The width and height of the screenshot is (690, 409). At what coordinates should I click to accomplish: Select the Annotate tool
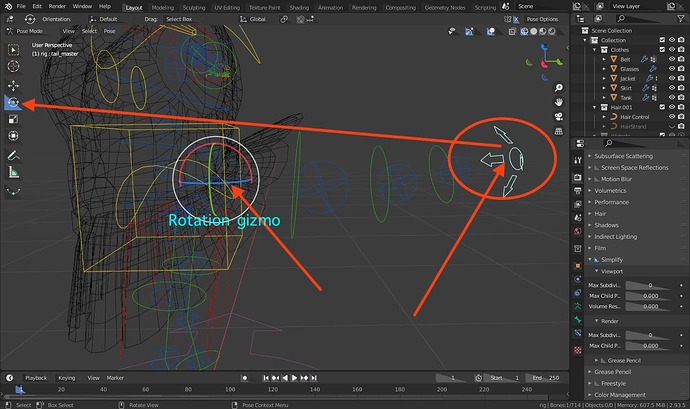coord(13,155)
